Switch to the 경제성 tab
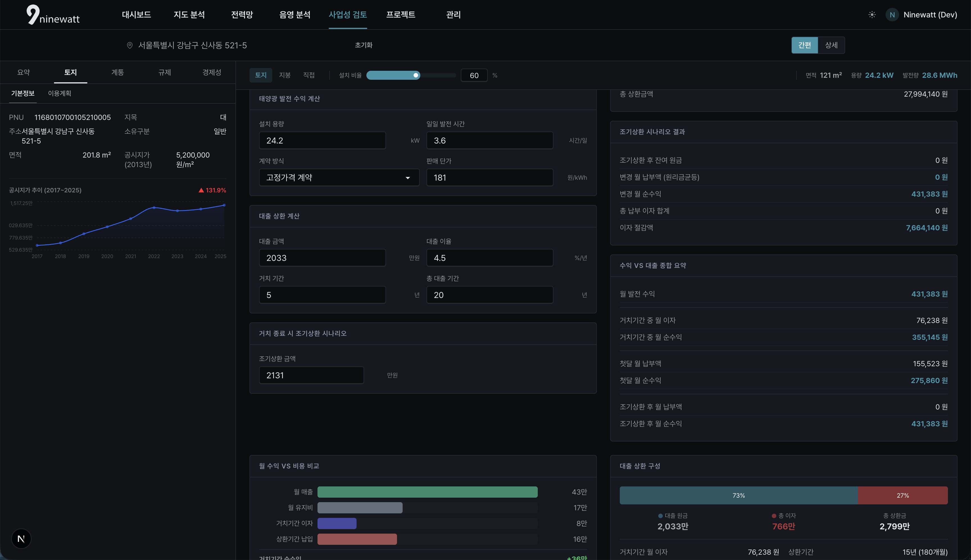This screenshot has width=971, height=560. (x=212, y=72)
